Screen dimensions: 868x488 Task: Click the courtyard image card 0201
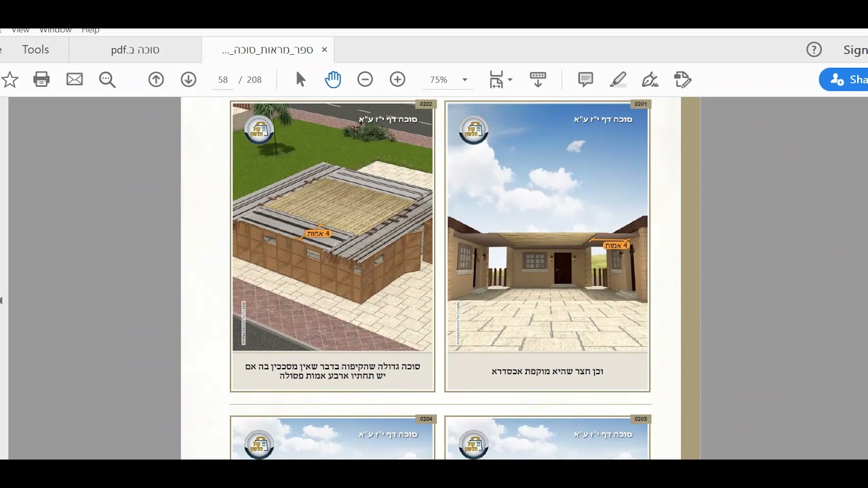547,227
